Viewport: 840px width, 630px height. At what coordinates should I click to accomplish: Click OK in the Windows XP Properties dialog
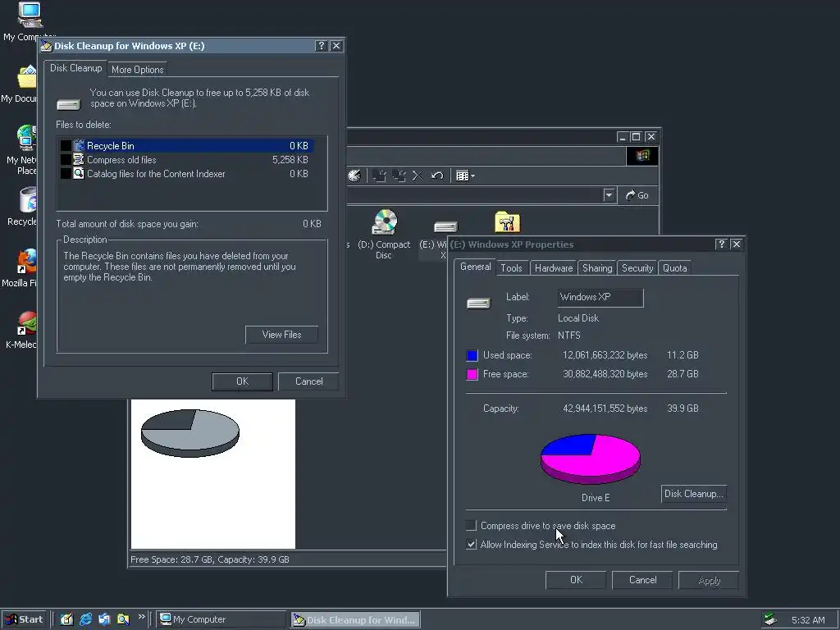pos(576,580)
